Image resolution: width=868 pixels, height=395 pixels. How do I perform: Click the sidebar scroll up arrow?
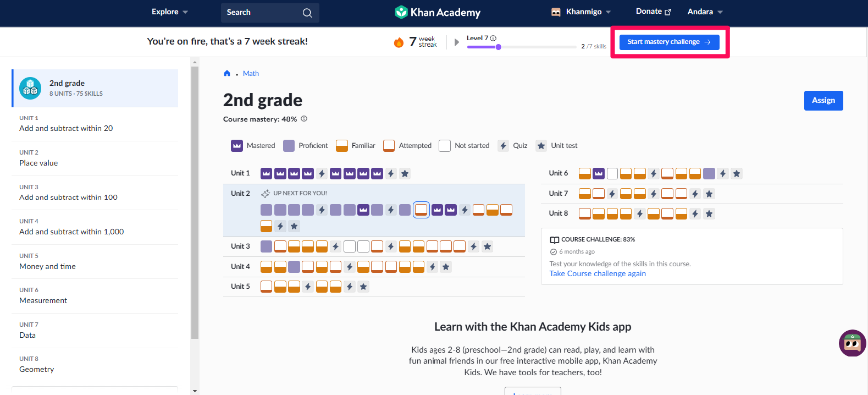click(195, 62)
